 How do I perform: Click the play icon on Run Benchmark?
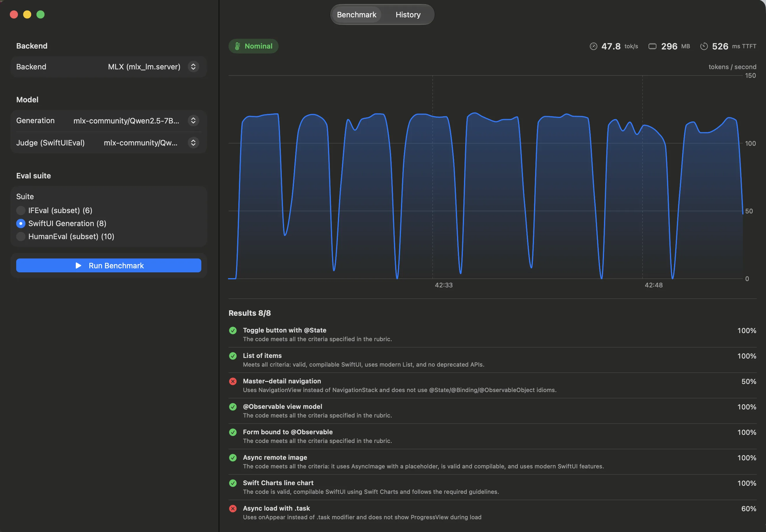pos(78,265)
